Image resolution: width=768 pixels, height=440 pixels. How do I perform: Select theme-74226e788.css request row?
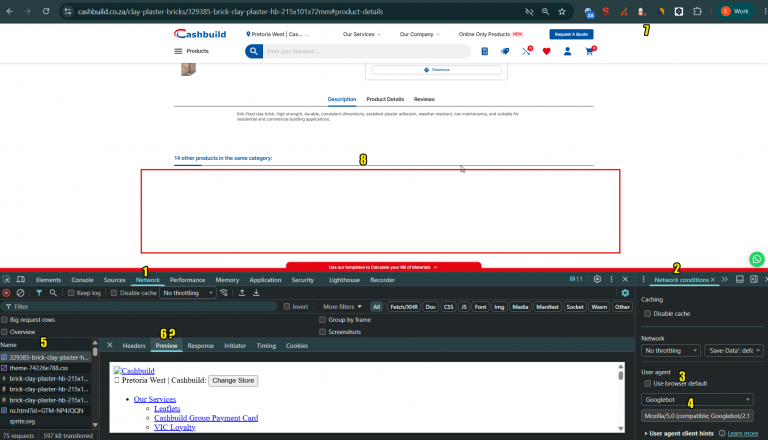(x=46, y=368)
